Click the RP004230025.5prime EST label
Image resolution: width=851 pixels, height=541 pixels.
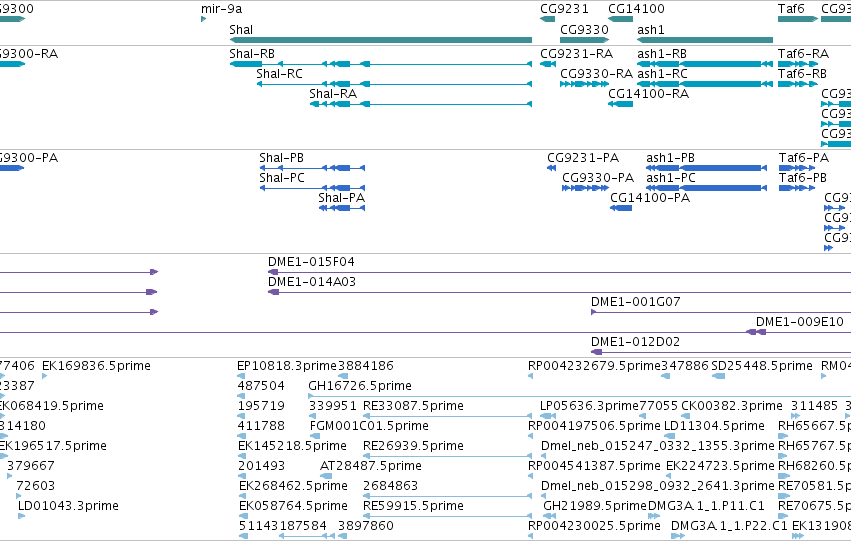tap(594, 526)
